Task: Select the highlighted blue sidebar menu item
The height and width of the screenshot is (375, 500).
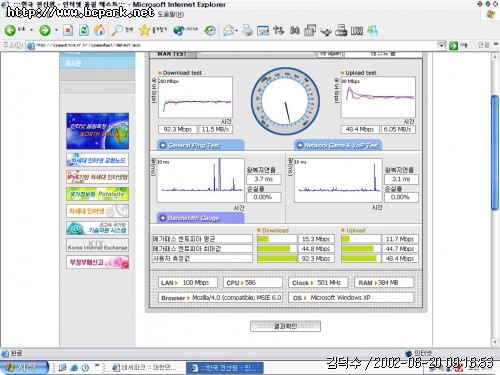Action: coord(97,63)
